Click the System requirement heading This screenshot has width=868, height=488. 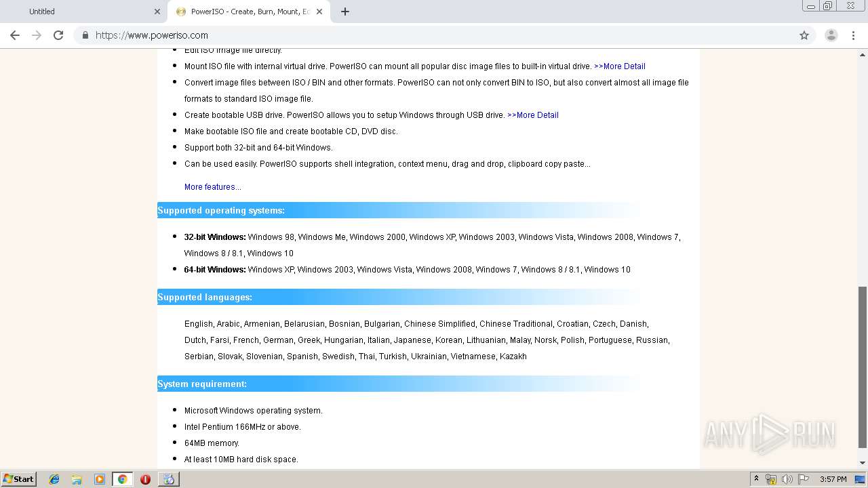coord(202,384)
